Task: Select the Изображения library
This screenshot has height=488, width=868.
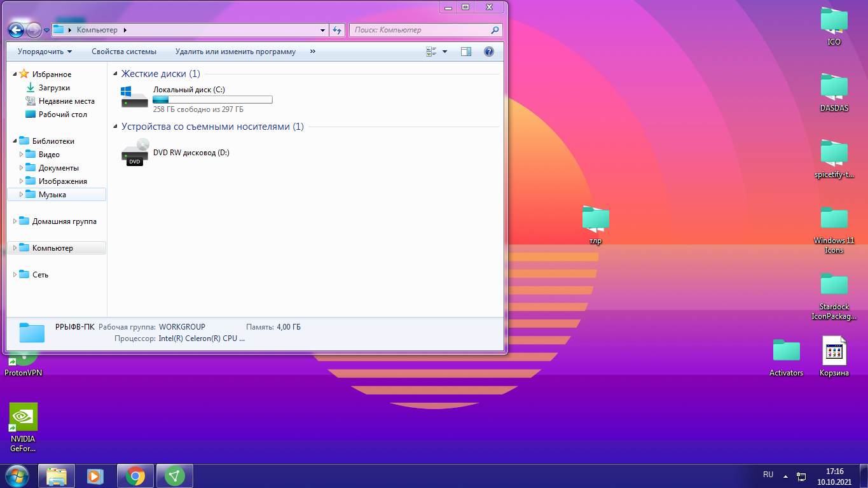Action: (x=62, y=181)
